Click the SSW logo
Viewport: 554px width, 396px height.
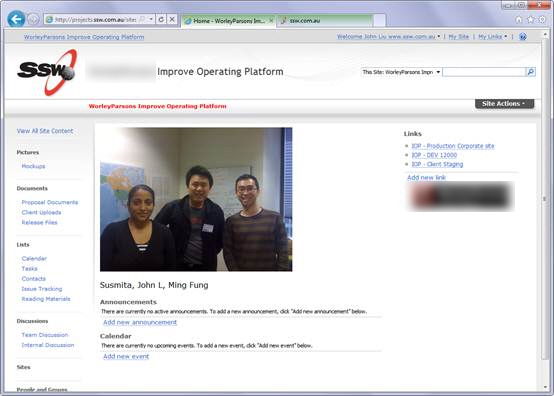(47, 72)
